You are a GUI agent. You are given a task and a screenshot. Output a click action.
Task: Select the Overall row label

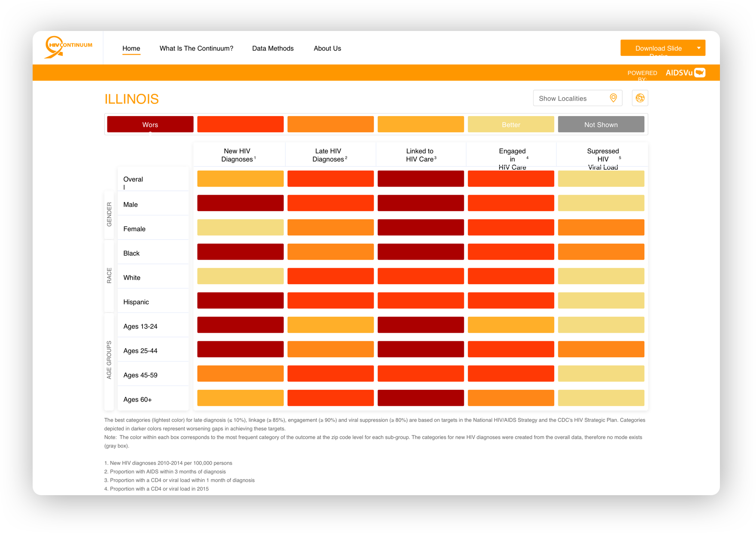133,179
